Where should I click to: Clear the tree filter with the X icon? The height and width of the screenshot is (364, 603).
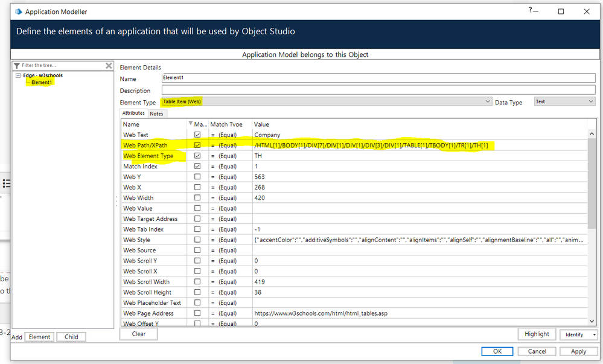[109, 65]
